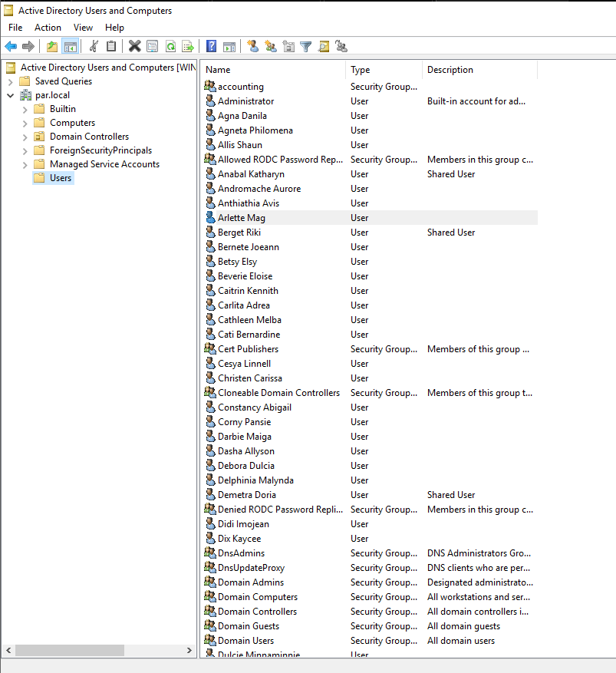This screenshot has height=673, width=616.
Task: Toggle the Show/Hide Console Tree icon
Action: click(x=70, y=46)
